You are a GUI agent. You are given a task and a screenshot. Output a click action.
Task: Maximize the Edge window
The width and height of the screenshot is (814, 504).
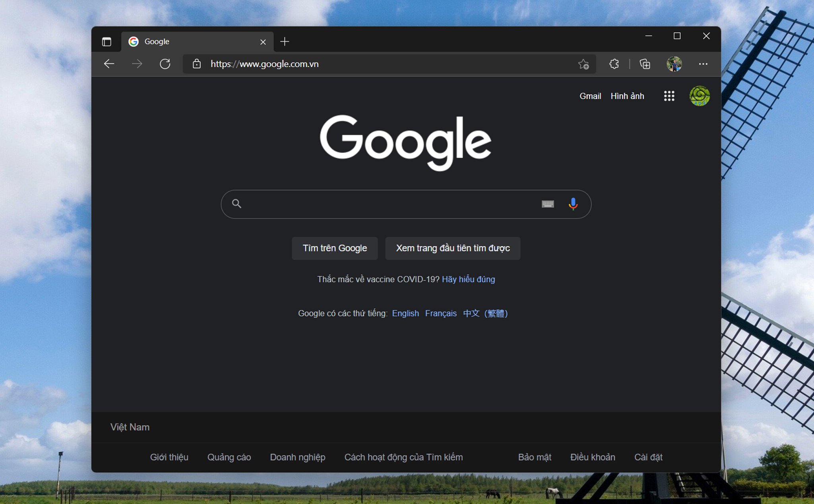point(677,36)
